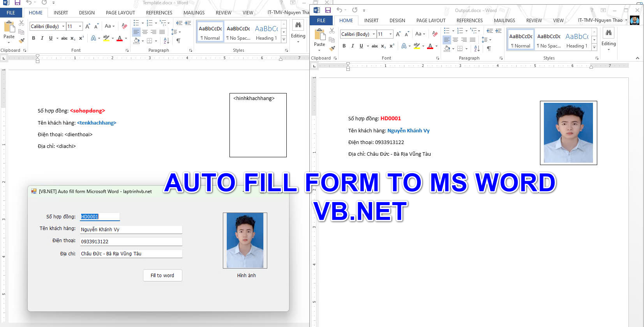Toggle Subscript in Template Word window
Screen dimensions: 644x327
pyautogui.click(x=73, y=38)
